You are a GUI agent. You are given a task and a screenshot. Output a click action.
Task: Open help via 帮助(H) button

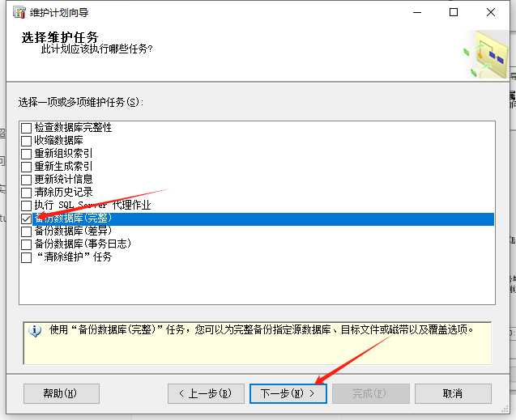click(x=62, y=393)
